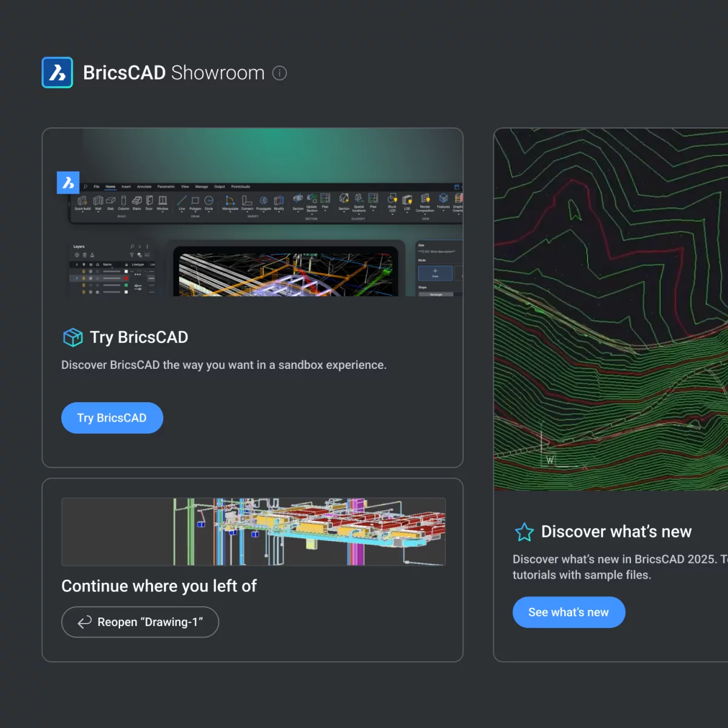Switch to the Annotate ribbon tab
The height and width of the screenshot is (728, 728).
tap(144, 187)
